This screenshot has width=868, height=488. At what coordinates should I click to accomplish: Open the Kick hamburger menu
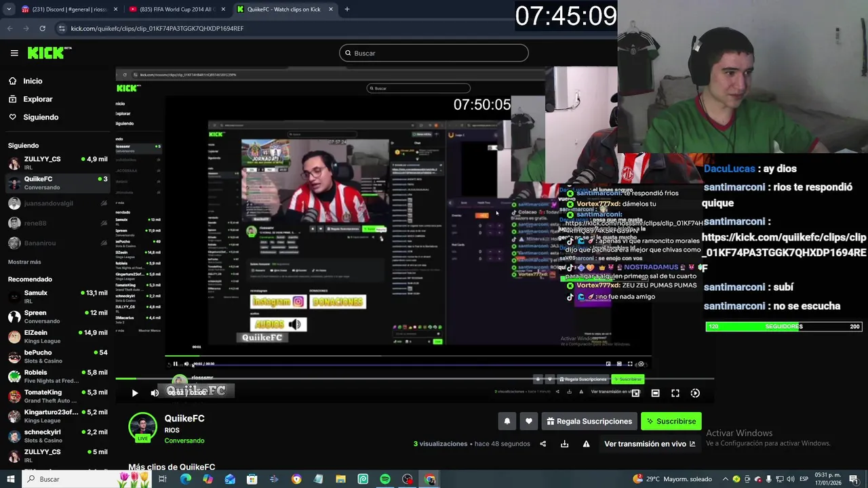(14, 53)
